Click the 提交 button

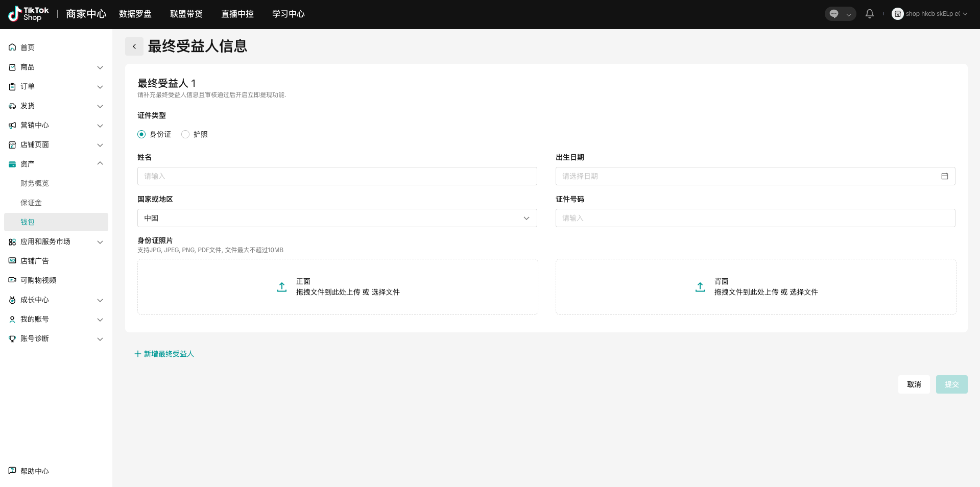pyautogui.click(x=952, y=384)
